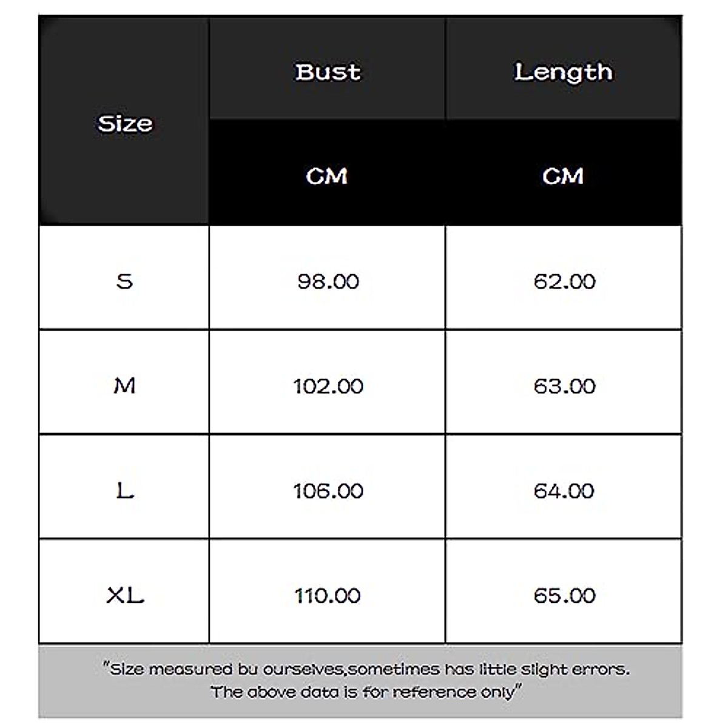Click the 102.00 bust value
This screenshot has height=728, width=728.
[328, 386]
